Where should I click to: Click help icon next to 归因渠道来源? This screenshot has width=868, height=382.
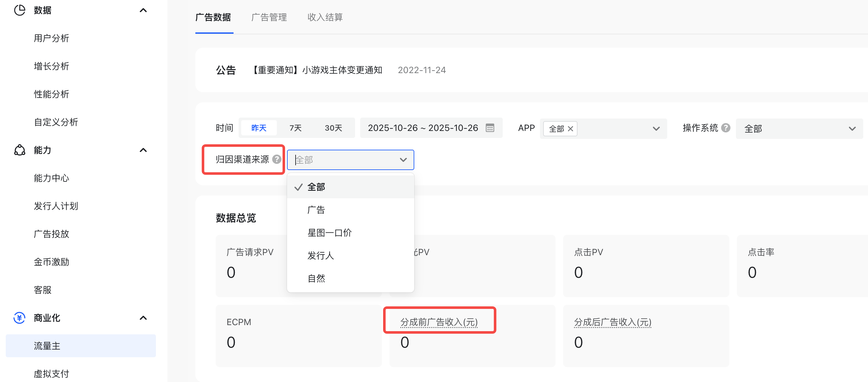tap(276, 159)
